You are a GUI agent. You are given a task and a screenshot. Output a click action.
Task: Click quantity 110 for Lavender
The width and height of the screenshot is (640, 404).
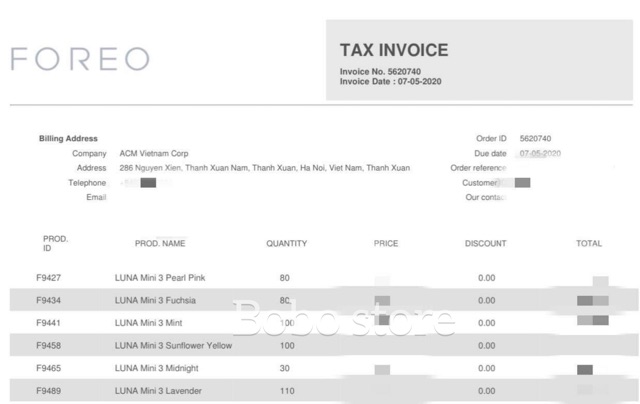click(287, 391)
